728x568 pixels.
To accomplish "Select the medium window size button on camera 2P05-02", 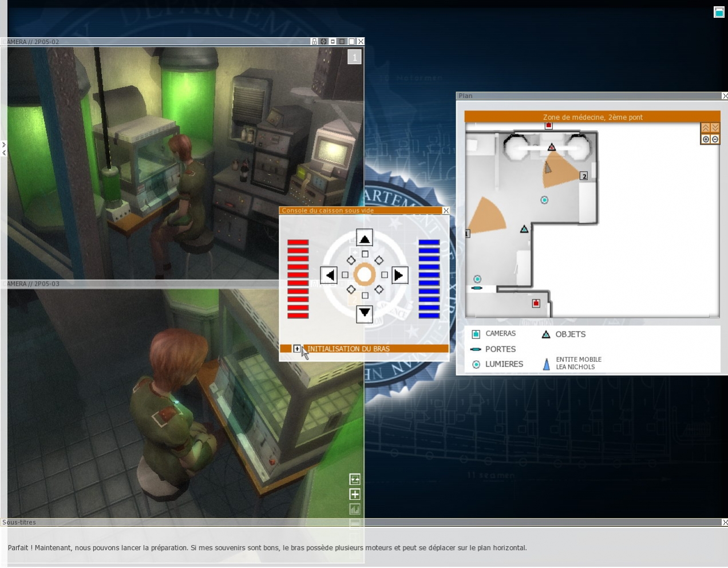I will [x=342, y=41].
